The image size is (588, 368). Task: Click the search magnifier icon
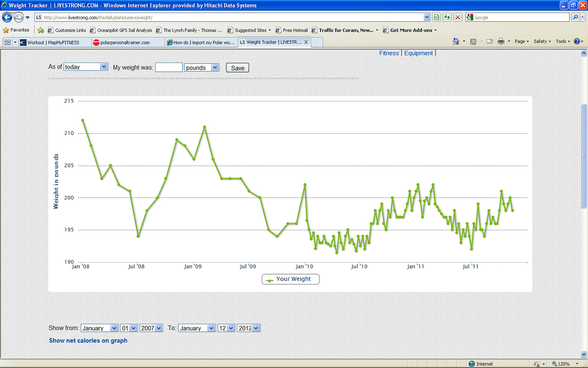(576, 18)
